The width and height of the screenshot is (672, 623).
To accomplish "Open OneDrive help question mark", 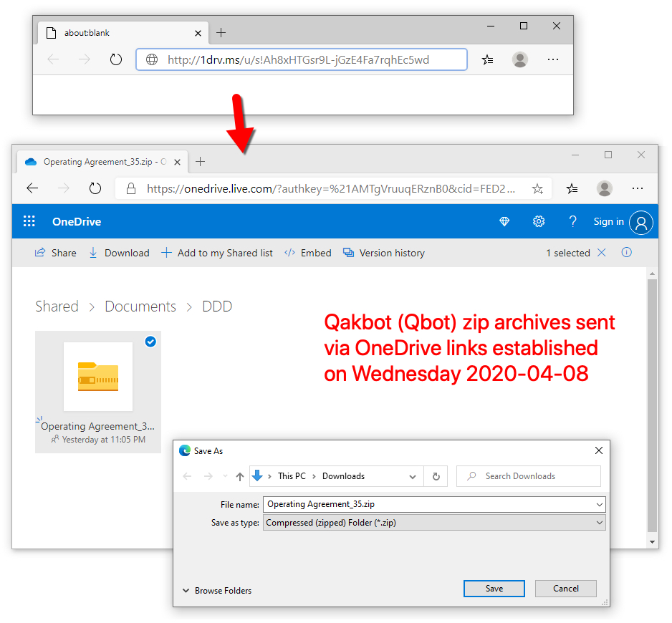I will [x=572, y=221].
